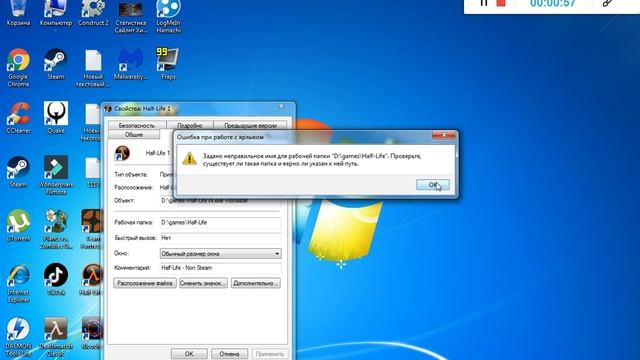Select the Новый текстовый document icon
The image size is (640, 360).
pos(93,68)
